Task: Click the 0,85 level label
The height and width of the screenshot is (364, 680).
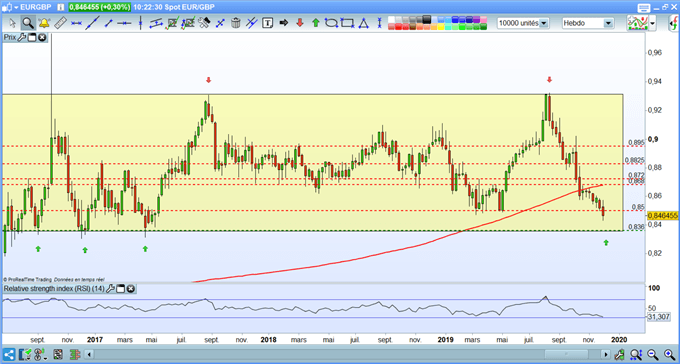Action: tap(638, 207)
